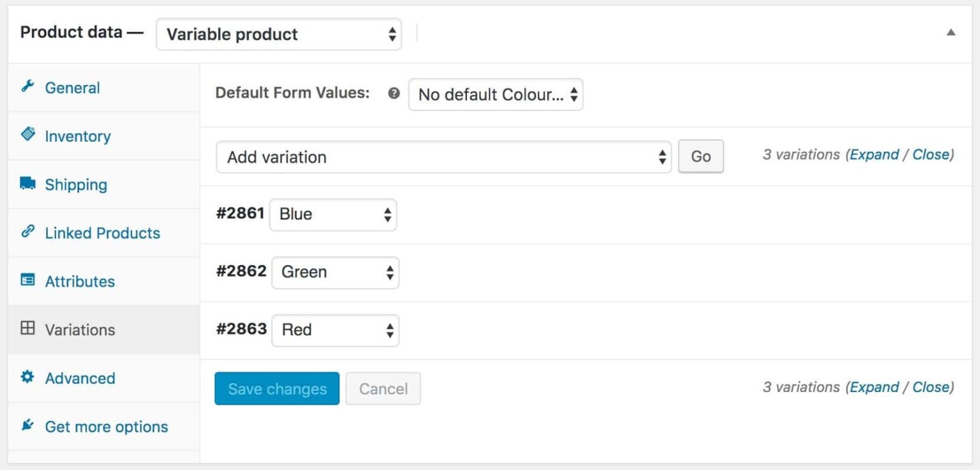
Task: Change the colour for variation #2861
Action: coord(333,215)
